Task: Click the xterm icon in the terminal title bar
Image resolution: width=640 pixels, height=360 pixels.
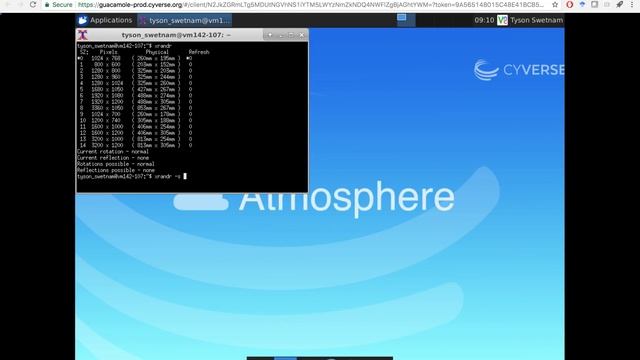Action: [82, 35]
